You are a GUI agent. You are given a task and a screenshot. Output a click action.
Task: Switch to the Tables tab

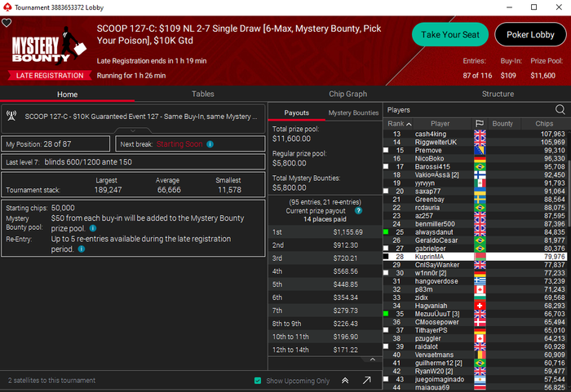pos(203,94)
